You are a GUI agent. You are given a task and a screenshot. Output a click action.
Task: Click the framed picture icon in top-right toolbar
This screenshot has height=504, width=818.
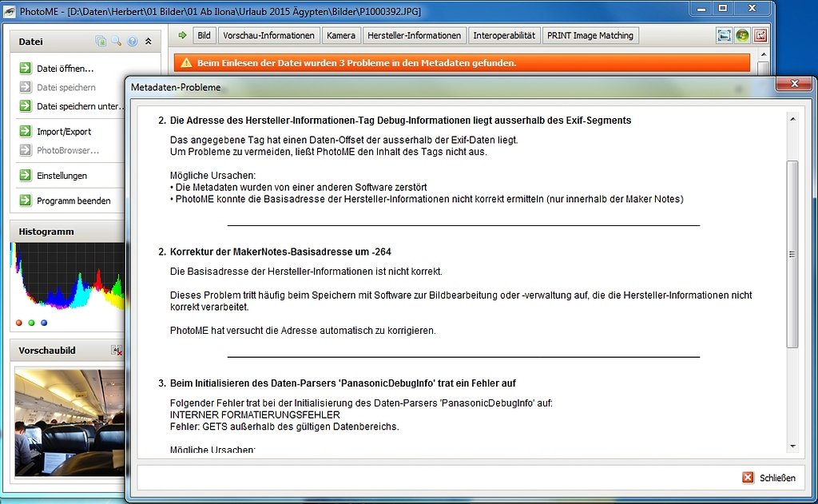724,35
